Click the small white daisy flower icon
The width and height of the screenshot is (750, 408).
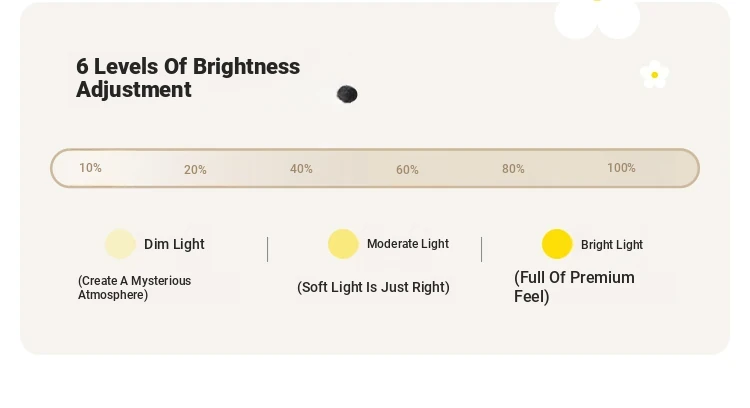(654, 75)
